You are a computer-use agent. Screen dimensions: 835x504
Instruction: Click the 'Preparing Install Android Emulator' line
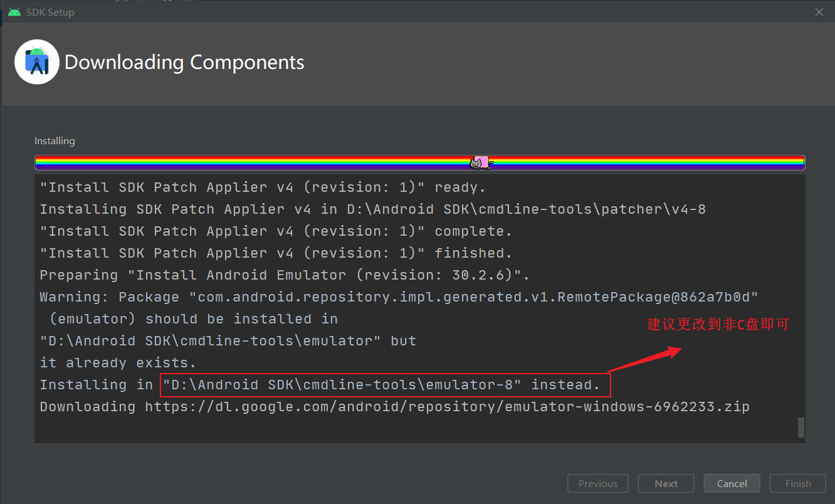click(285, 275)
